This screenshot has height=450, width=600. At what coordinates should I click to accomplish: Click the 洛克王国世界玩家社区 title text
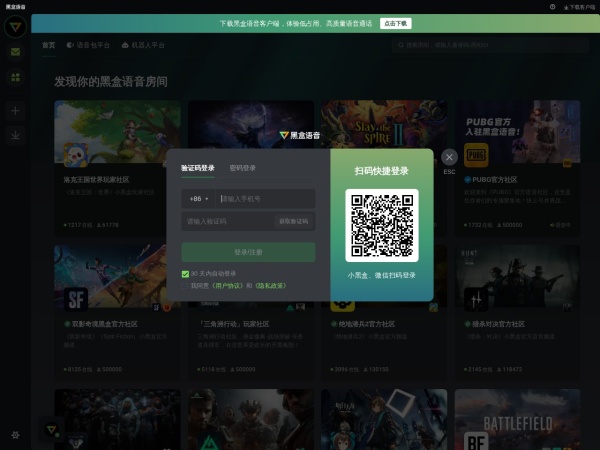point(96,179)
